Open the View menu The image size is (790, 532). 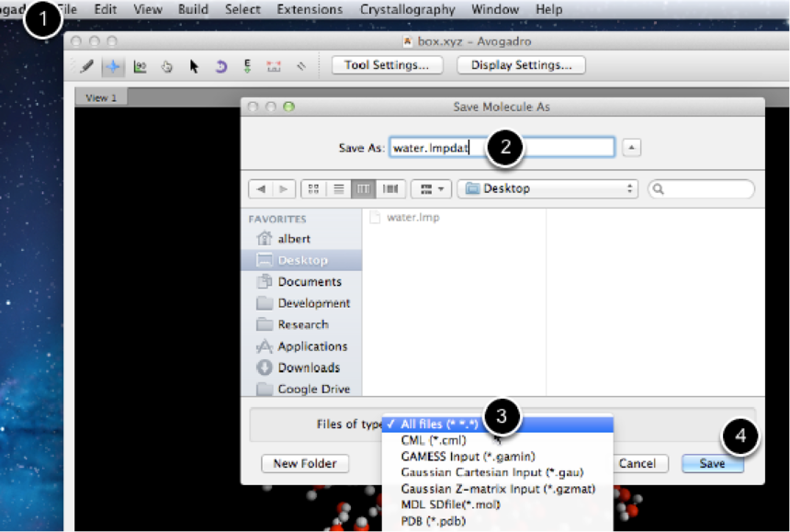click(148, 9)
